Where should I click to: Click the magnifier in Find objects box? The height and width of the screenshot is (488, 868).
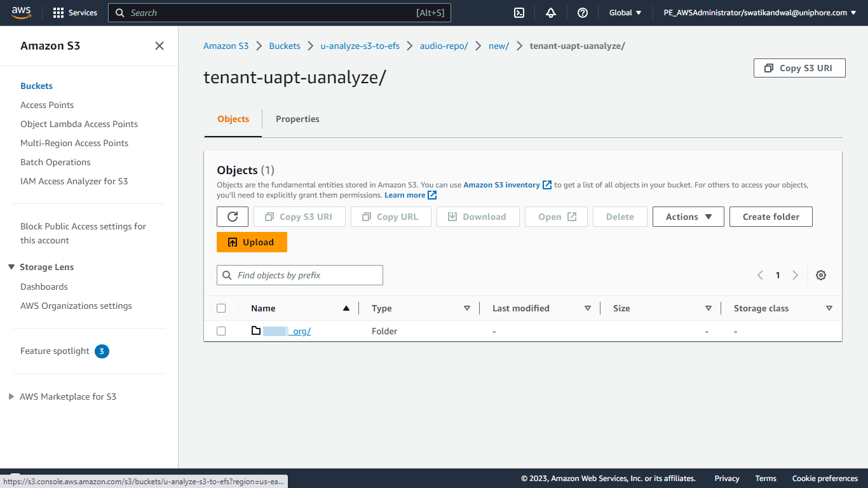point(227,275)
